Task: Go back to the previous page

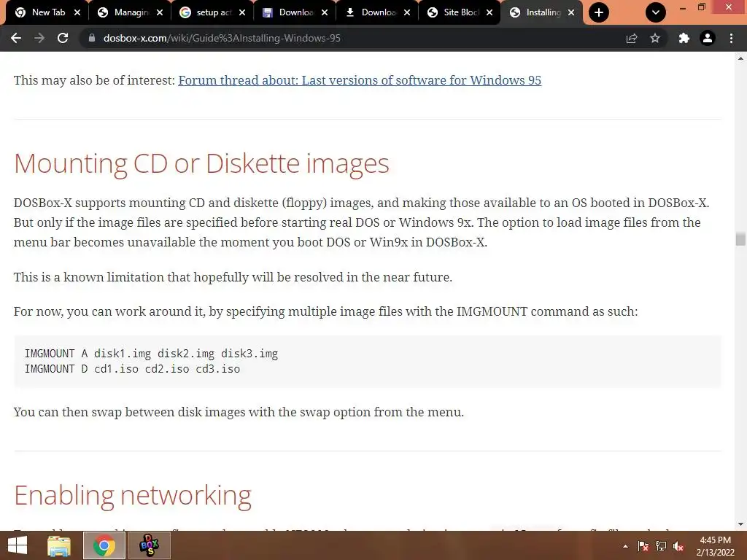Action: tap(16, 38)
